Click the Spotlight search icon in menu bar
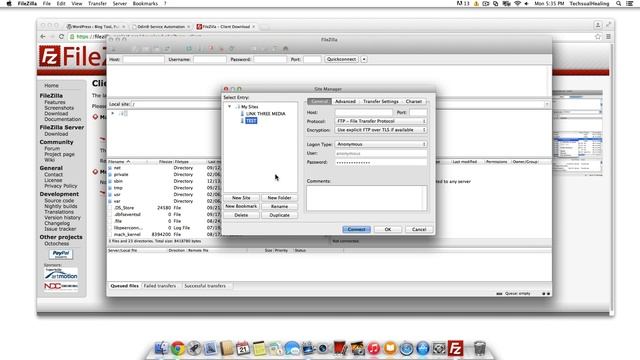Screen dimensions: 640x360 tap(619, 3)
